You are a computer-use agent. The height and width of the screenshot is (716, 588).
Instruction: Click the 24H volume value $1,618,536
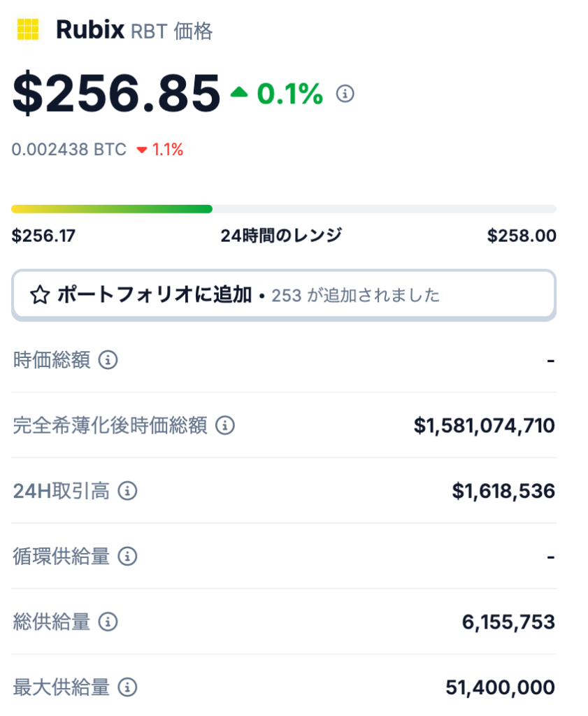503,491
